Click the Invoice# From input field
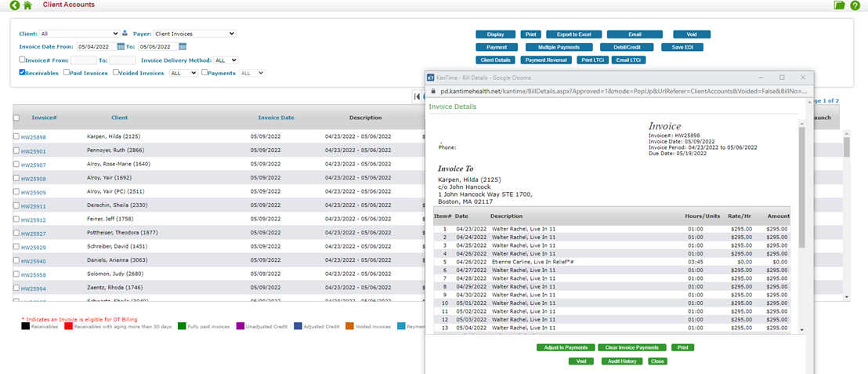 pos(84,60)
